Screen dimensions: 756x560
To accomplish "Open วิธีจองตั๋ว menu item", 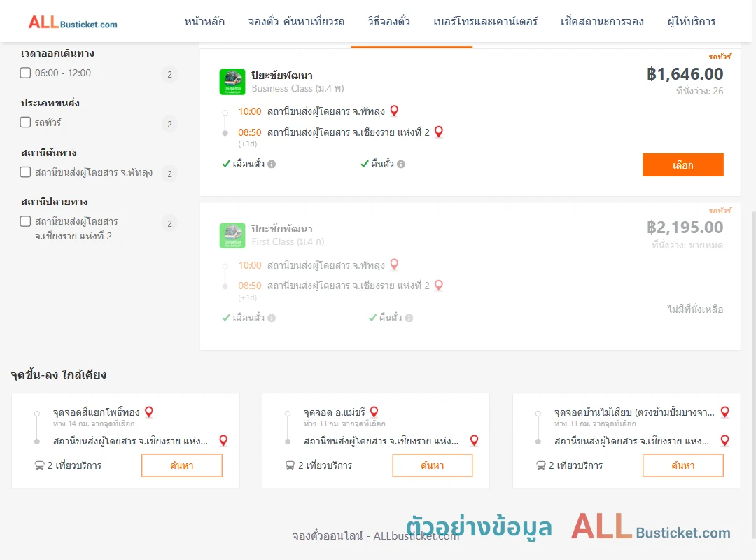I will 389,22.
